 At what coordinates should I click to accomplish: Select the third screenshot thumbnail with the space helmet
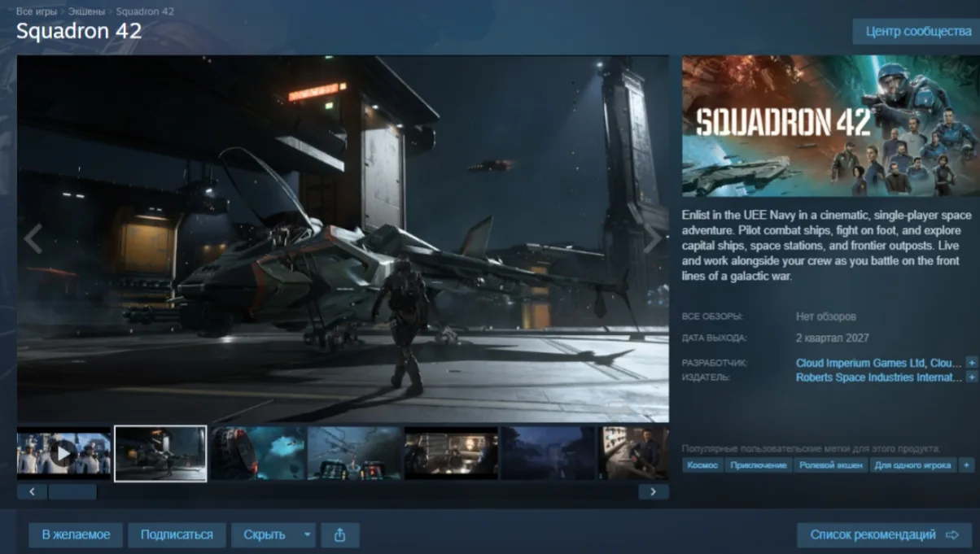(x=257, y=453)
